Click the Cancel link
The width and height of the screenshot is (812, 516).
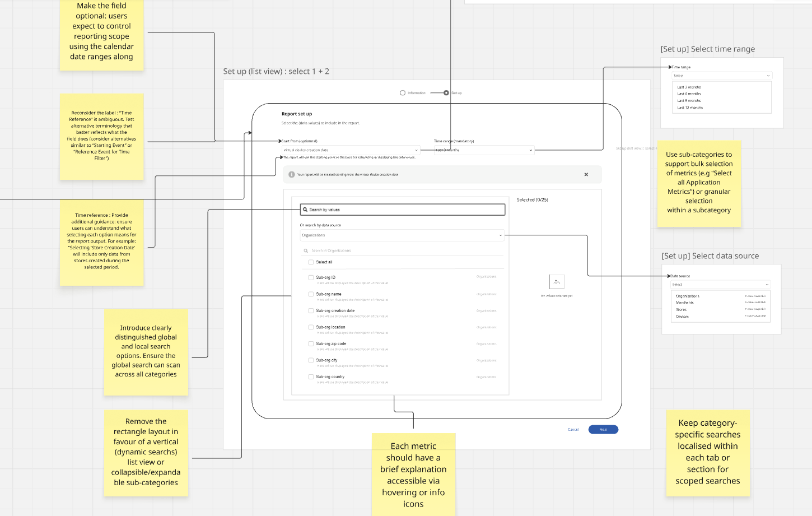pyautogui.click(x=573, y=430)
